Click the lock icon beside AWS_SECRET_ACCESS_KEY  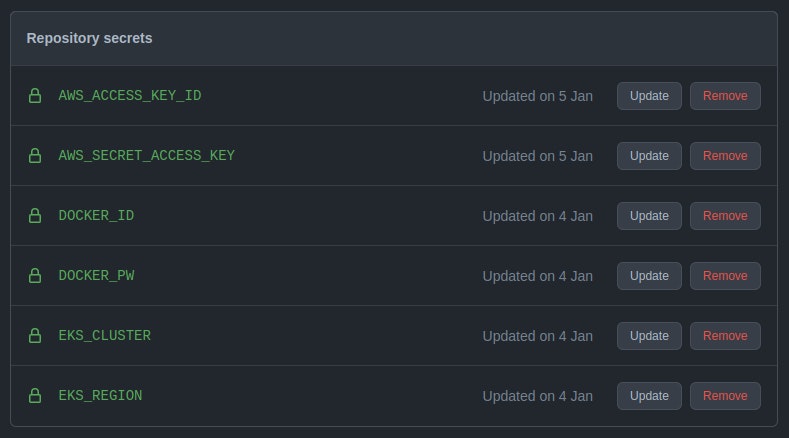pos(35,156)
